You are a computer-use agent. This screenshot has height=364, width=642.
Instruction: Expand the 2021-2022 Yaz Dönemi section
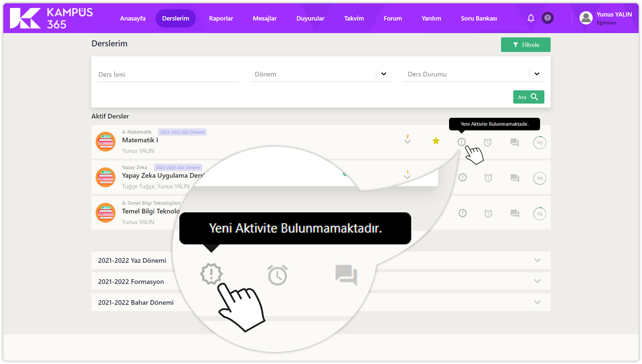coord(537,260)
